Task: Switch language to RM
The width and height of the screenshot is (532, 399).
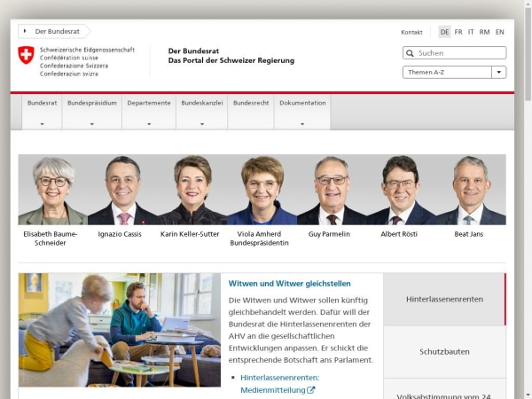Action: (484, 32)
